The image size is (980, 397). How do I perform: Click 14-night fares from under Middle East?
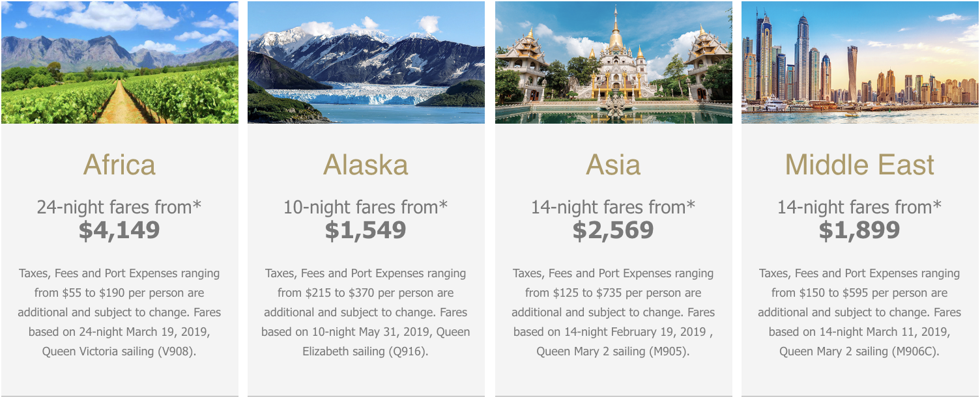(x=859, y=207)
